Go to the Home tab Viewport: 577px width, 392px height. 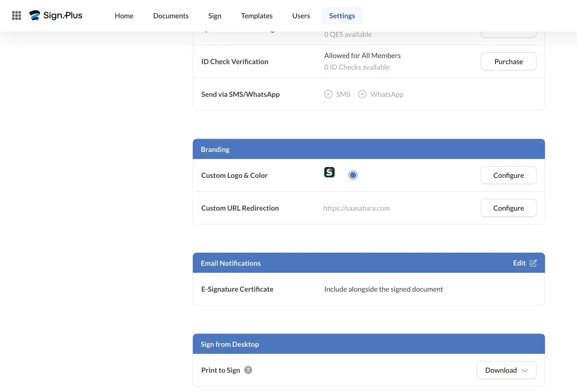[124, 16]
